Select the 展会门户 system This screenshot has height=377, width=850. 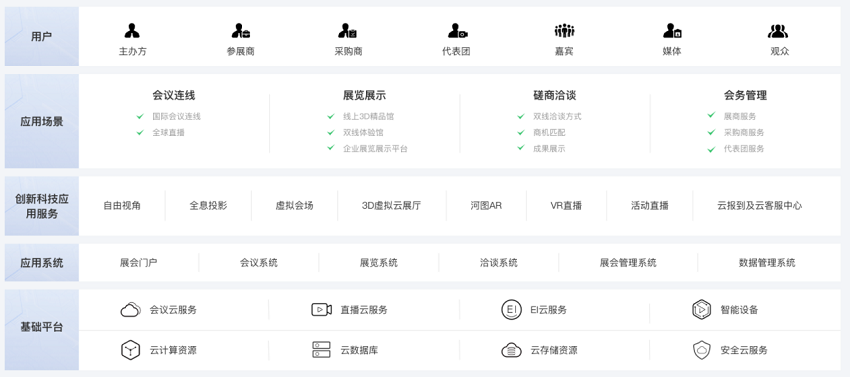tap(139, 263)
